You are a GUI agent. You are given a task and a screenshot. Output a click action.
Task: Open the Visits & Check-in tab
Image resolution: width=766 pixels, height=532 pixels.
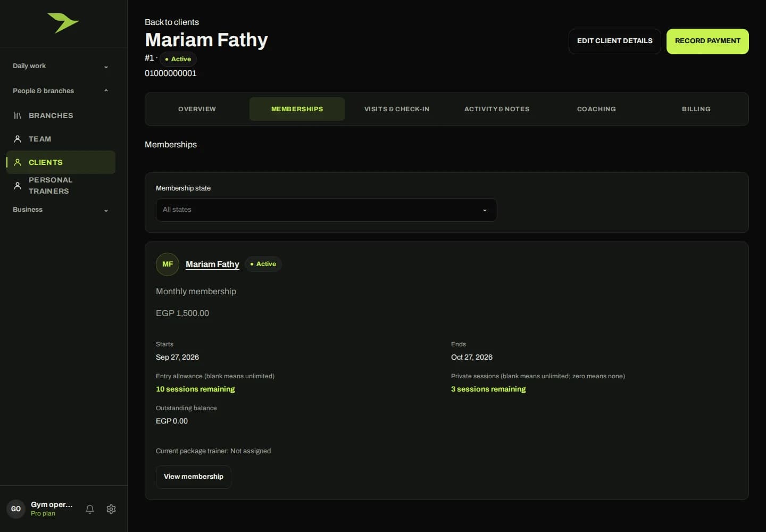[x=397, y=109]
